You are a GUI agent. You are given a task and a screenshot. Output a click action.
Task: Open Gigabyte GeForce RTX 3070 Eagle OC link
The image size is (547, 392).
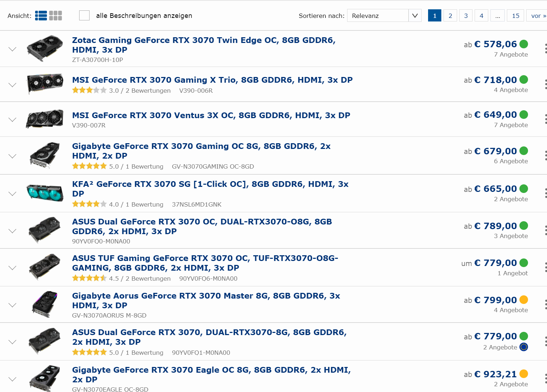(211, 374)
